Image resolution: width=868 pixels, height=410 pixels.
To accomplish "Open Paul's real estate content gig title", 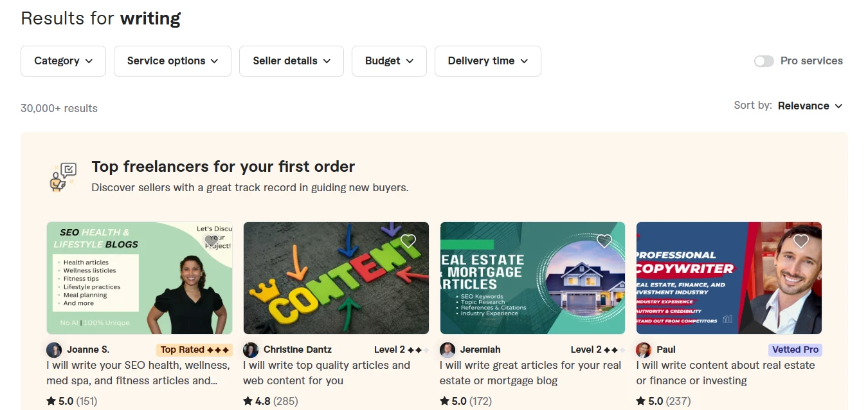I will [726, 373].
